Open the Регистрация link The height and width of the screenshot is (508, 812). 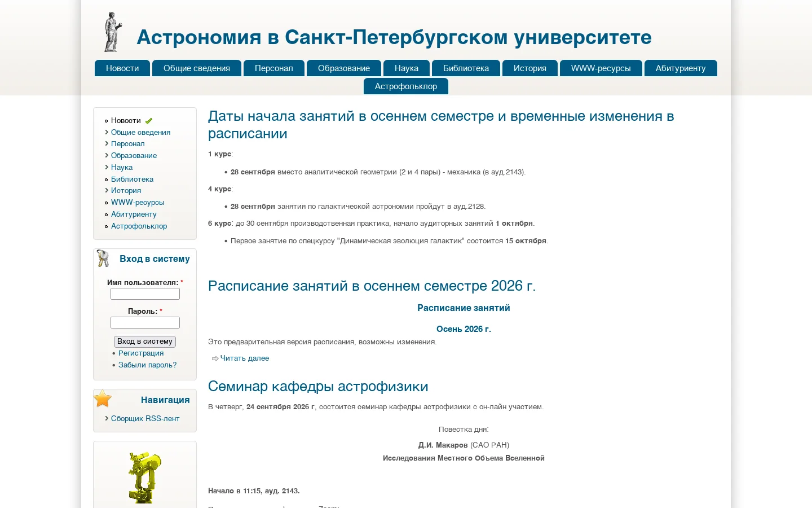(x=141, y=353)
